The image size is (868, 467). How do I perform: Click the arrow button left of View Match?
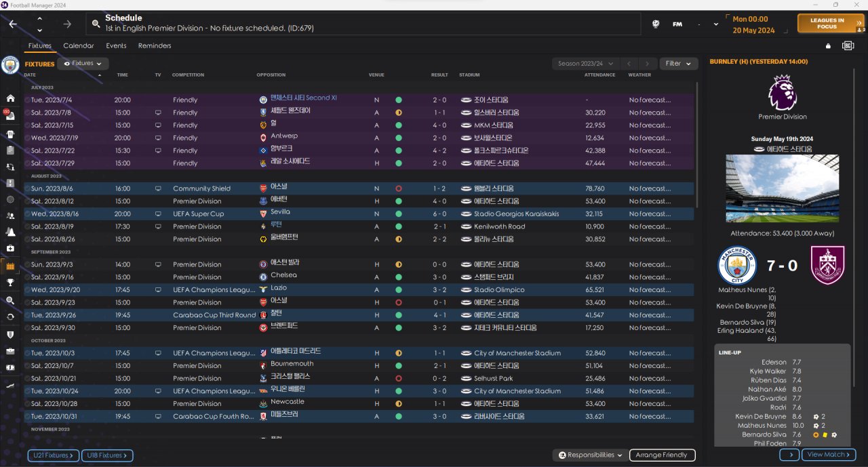(789, 455)
